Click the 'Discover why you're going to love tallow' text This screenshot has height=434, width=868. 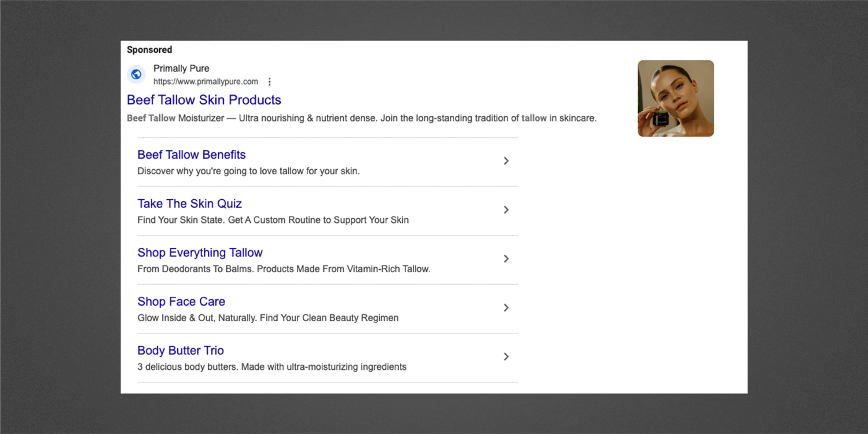coord(248,171)
